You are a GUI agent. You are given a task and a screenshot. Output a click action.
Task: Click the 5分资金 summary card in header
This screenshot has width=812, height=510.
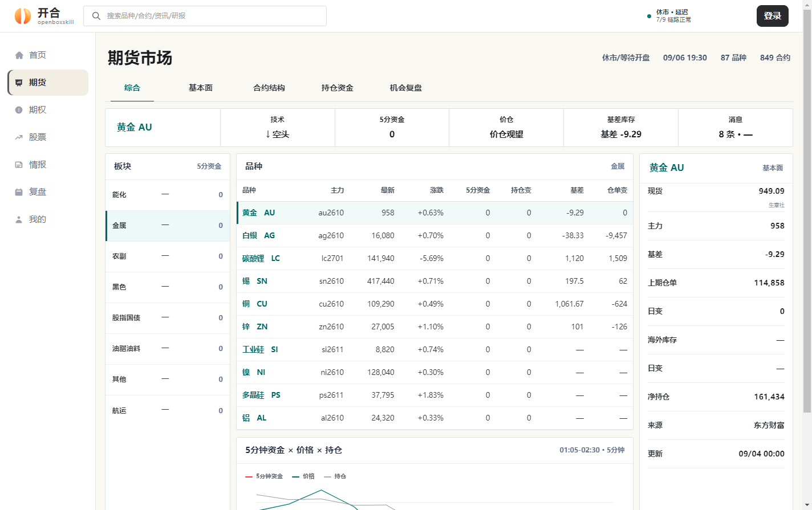click(x=392, y=128)
